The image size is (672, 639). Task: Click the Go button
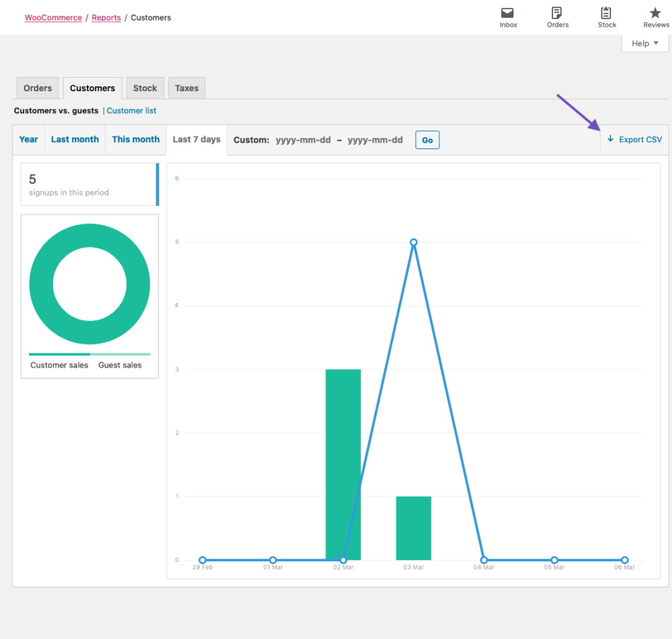(x=427, y=140)
